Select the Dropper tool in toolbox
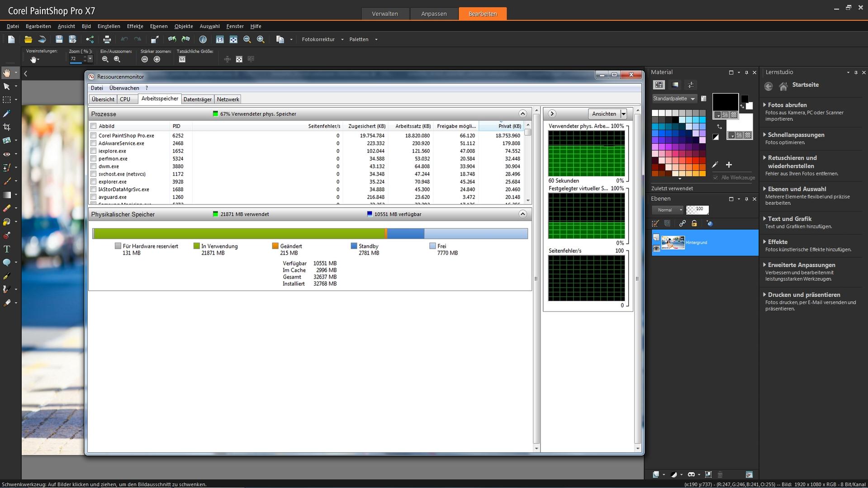 7,114
